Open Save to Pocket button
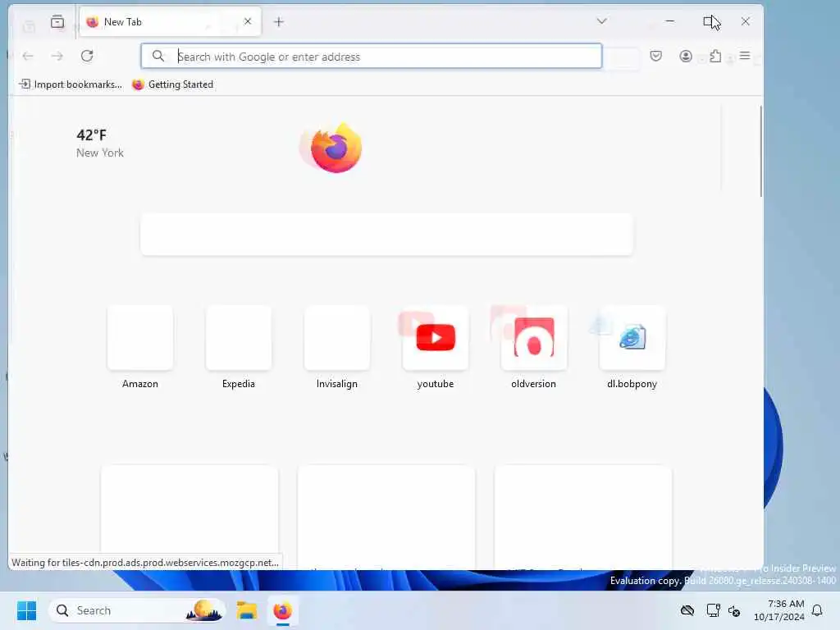The height and width of the screenshot is (630, 840). tap(655, 57)
